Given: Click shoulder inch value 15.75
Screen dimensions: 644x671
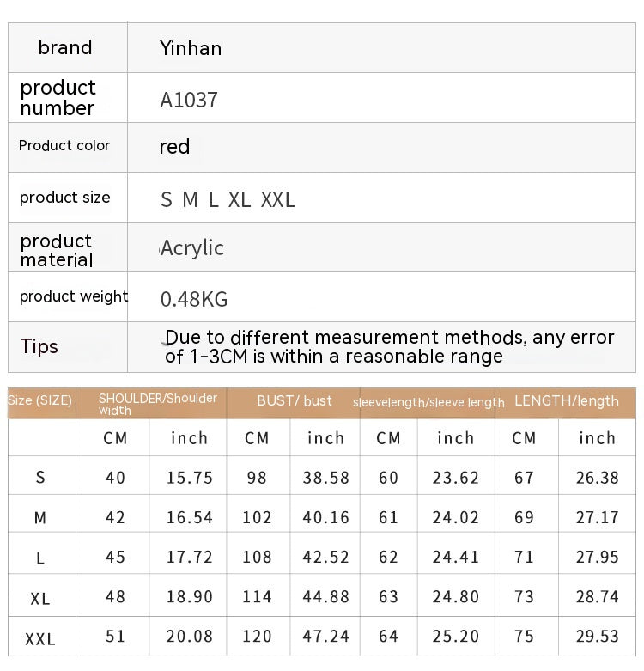Looking at the screenshot, I should click(190, 478).
